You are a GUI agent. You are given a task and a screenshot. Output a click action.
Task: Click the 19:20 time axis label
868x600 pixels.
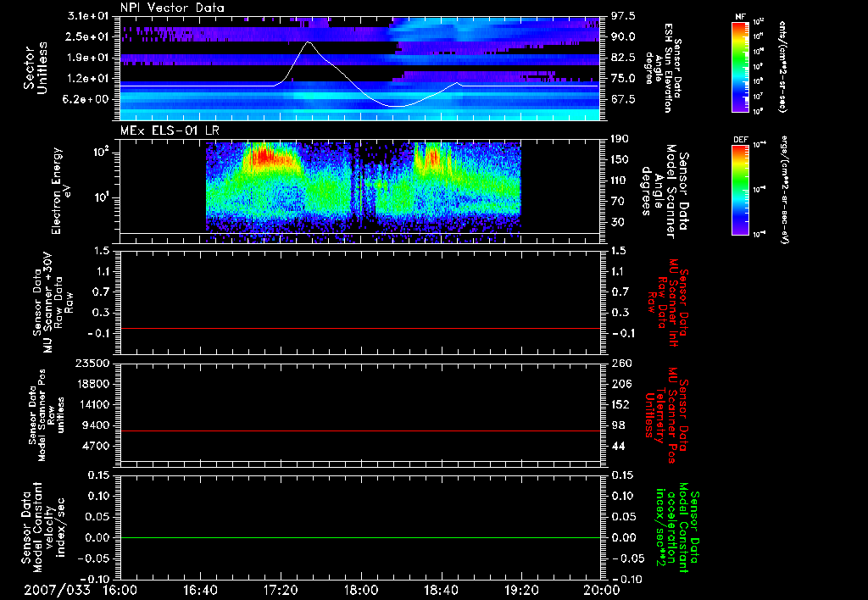(x=521, y=590)
